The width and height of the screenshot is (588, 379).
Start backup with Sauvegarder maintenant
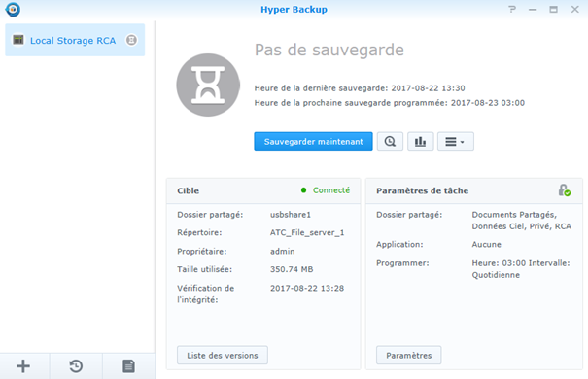click(x=313, y=141)
